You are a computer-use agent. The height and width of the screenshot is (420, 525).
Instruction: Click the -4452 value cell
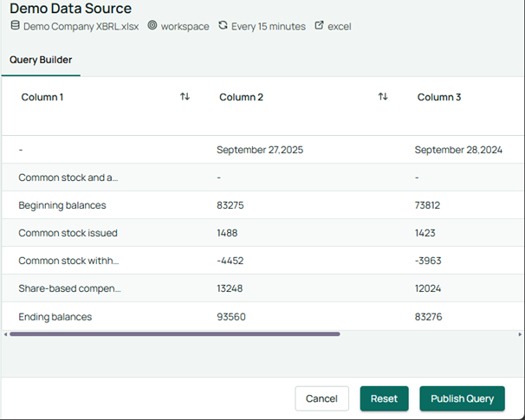pos(230,261)
